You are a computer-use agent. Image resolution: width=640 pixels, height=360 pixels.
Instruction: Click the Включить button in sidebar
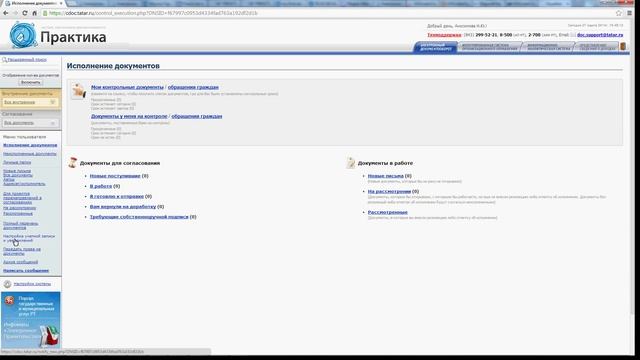click(31, 82)
